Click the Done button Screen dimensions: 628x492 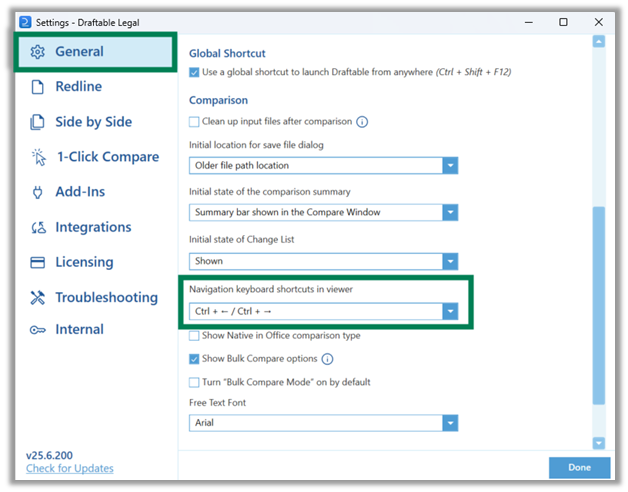coord(579,468)
